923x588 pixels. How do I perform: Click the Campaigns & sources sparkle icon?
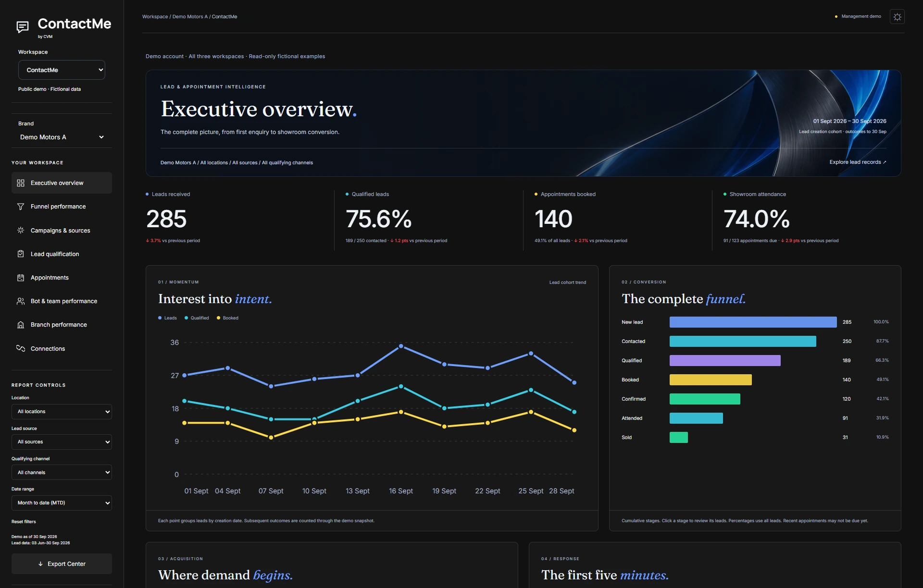(21, 230)
